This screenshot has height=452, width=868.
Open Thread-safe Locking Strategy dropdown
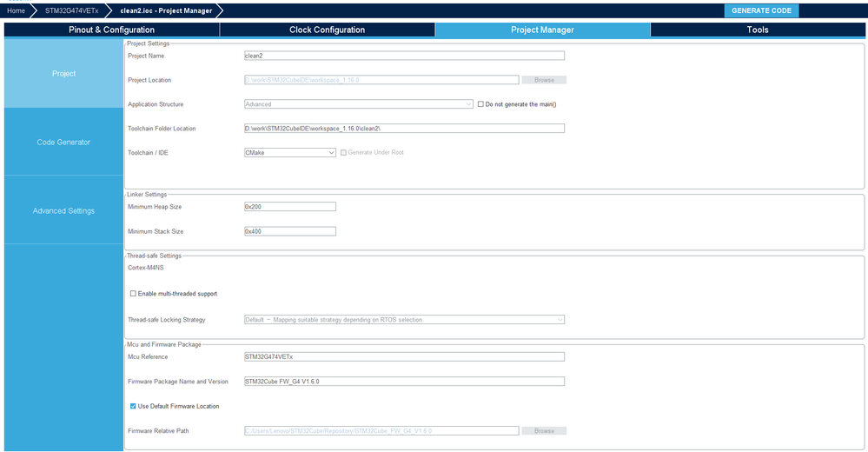pos(404,320)
